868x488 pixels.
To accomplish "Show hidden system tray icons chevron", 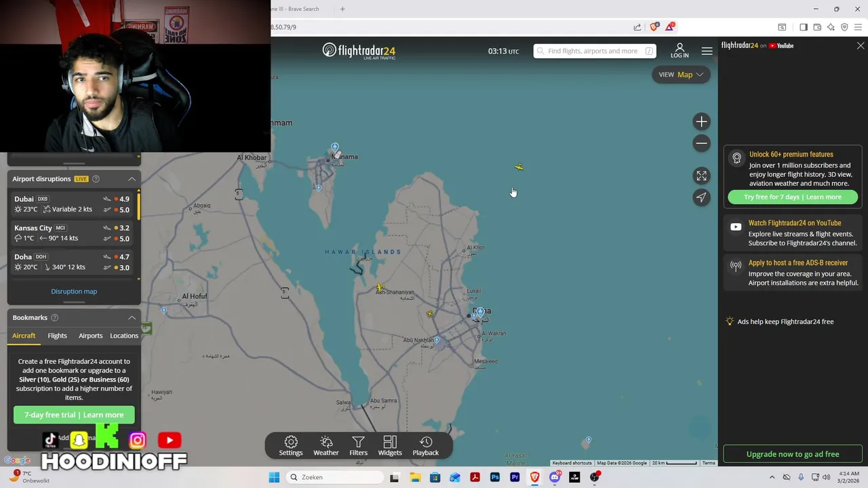I will click(x=772, y=477).
